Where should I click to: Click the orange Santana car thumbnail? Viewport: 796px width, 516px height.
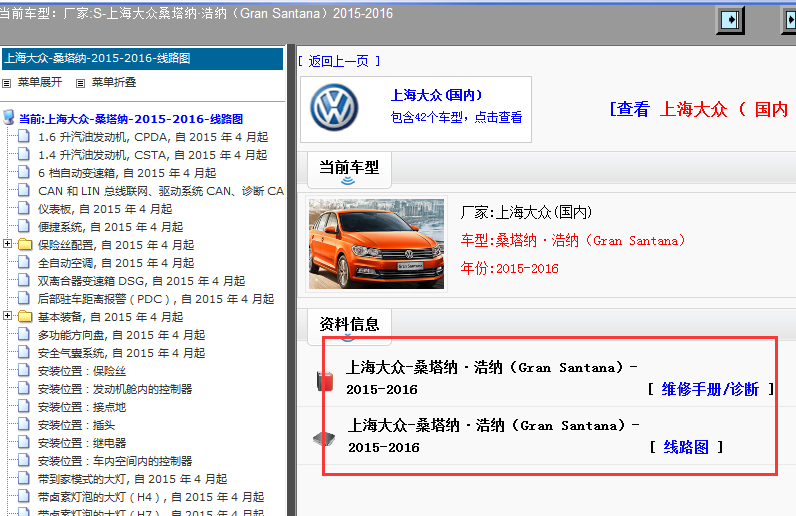coord(376,244)
